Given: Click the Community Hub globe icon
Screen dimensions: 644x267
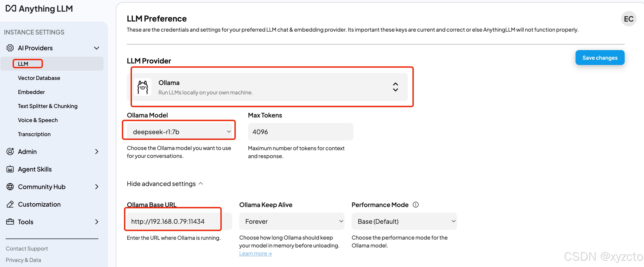Looking at the screenshot, I should [10, 187].
